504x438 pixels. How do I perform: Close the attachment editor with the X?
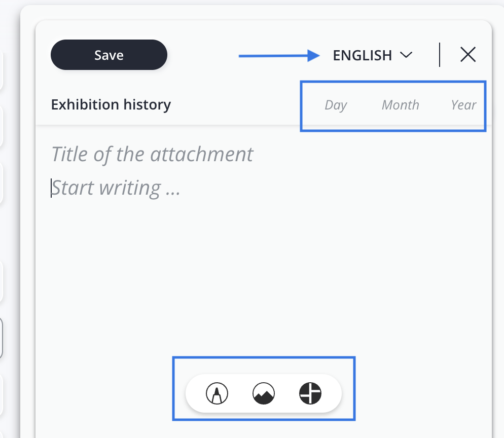(x=467, y=55)
